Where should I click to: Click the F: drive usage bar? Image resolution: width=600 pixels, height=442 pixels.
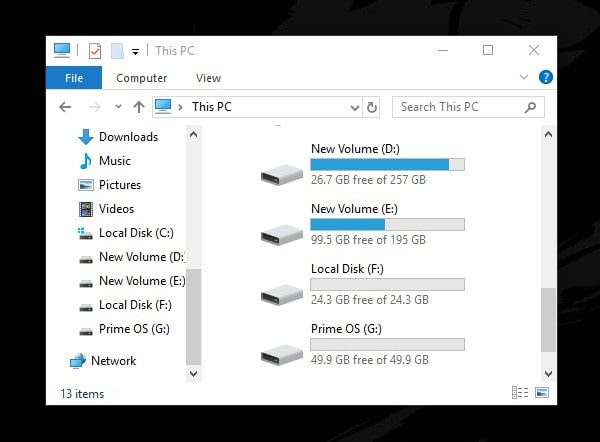[x=388, y=285]
